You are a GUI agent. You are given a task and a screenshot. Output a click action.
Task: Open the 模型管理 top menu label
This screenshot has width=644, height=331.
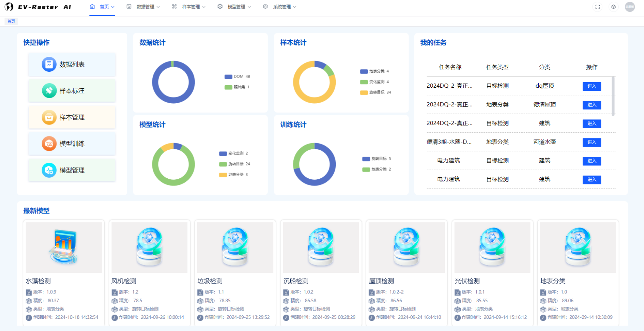coord(236,7)
